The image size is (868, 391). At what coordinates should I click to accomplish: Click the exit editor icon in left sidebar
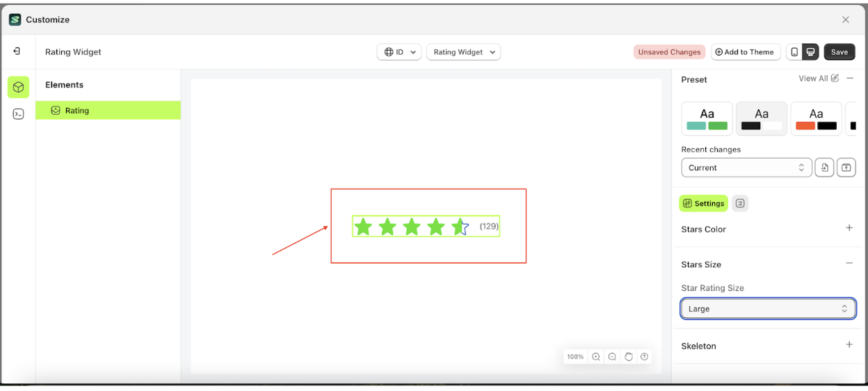(x=17, y=51)
